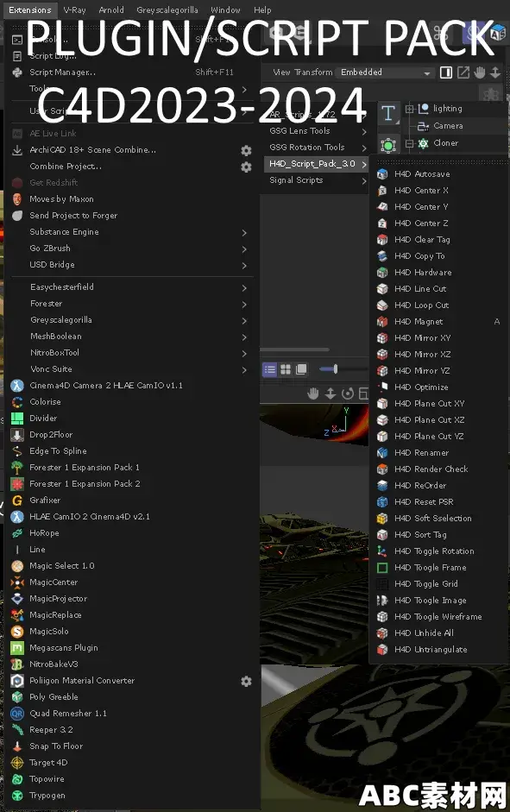Run the H4D Center X script
Viewport: 510px width, 812px height.
(x=421, y=191)
